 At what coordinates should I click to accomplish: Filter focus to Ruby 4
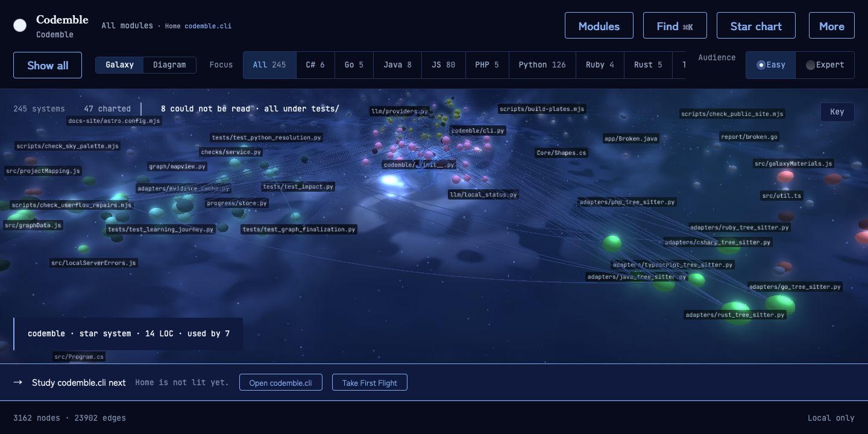pos(600,65)
